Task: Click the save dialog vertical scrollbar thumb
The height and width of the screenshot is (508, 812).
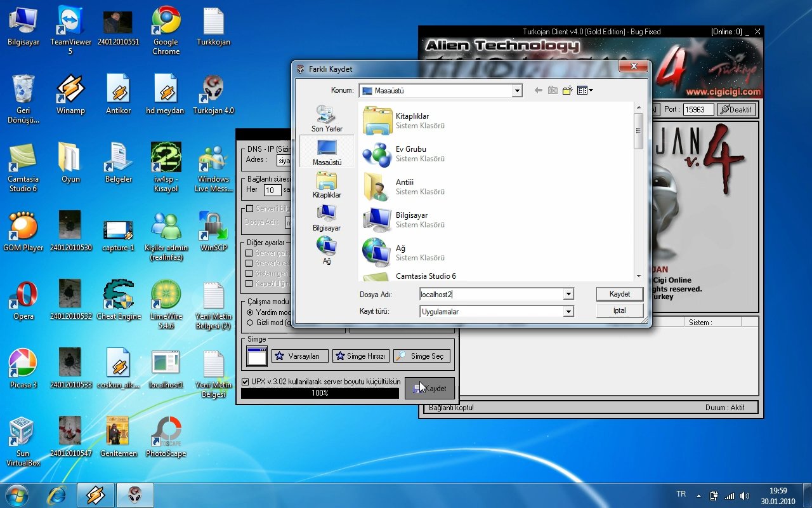Action: pyautogui.click(x=639, y=131)
